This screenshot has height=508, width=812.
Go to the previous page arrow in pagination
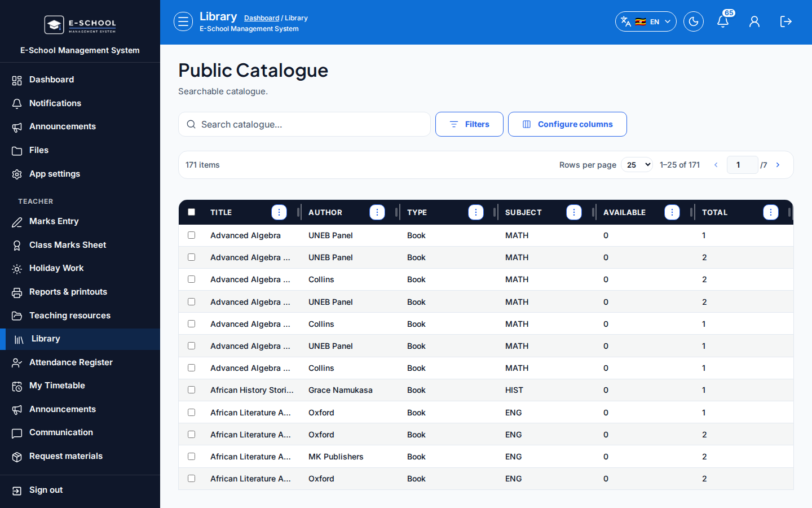pyautogui.click(x=716, y=165)
